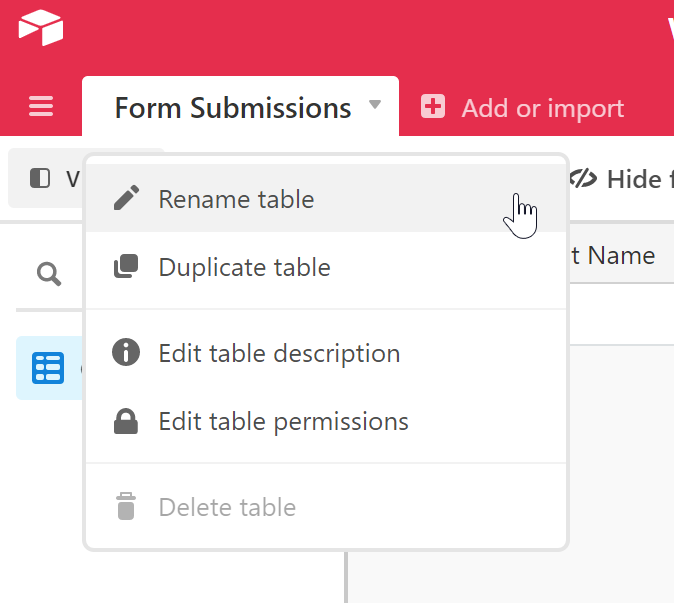Select Edit table description

point(279,353)
